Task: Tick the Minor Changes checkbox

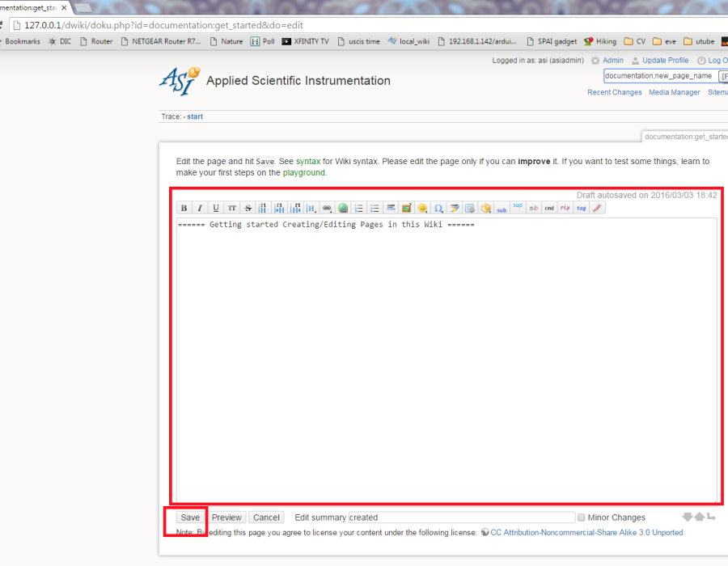Action: tap(581, 517)
